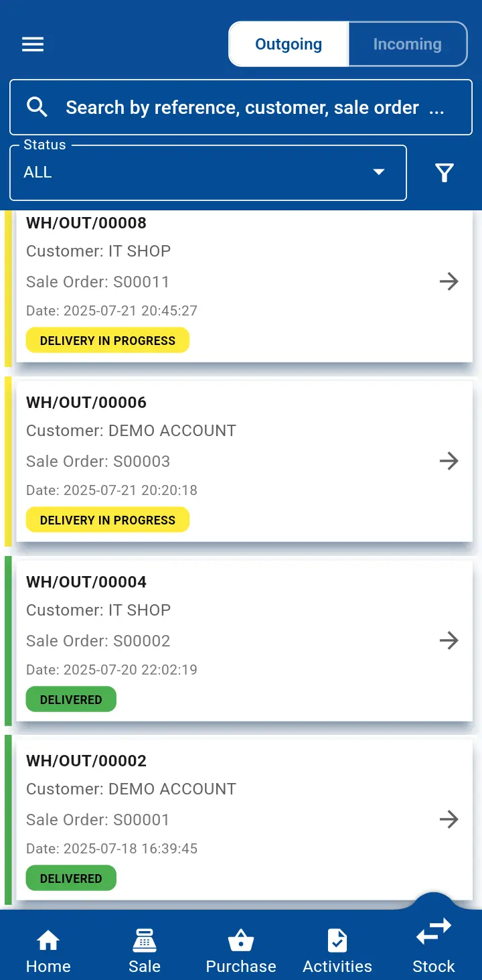
Task: Open WH/OUT/00008 via its arrow icon
Action: coord(449,281)
